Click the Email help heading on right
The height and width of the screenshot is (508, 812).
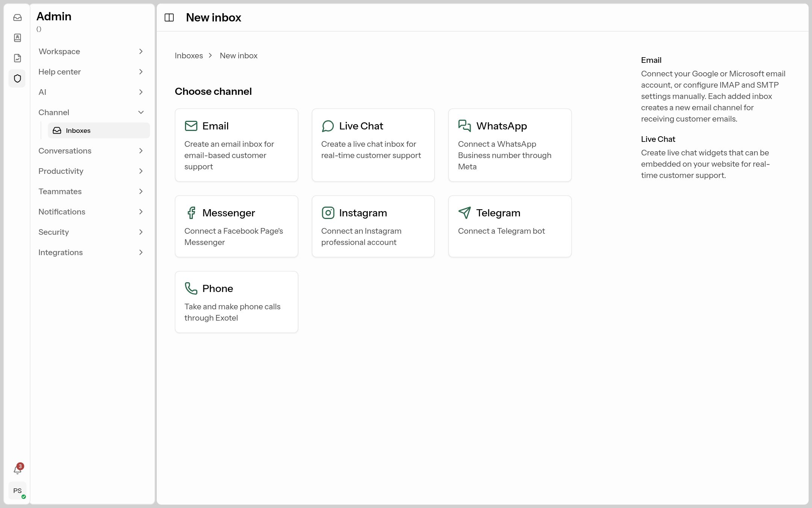tap(651, 60)
